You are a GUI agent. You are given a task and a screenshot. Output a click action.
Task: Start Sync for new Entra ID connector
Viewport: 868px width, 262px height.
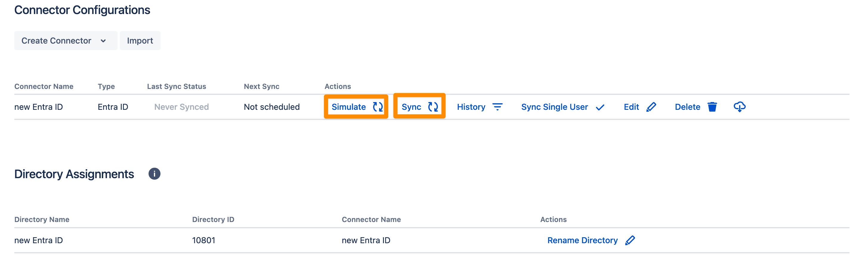(411, 107)
